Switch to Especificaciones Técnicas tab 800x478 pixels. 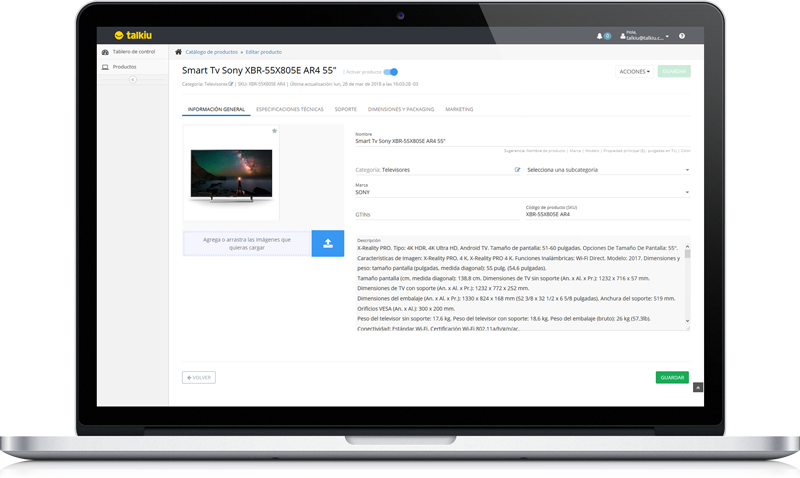[x=290, y=109]
